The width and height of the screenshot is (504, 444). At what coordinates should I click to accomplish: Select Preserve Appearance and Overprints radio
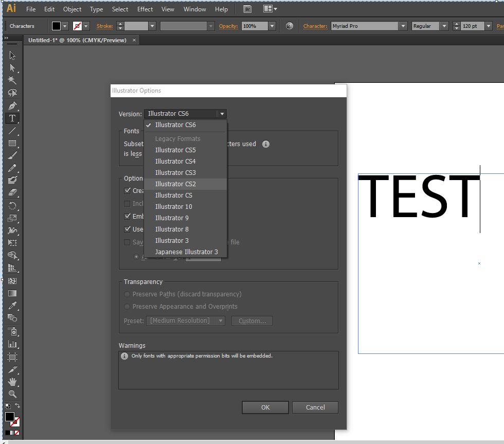pyautogui.click(x=127, y=307)
